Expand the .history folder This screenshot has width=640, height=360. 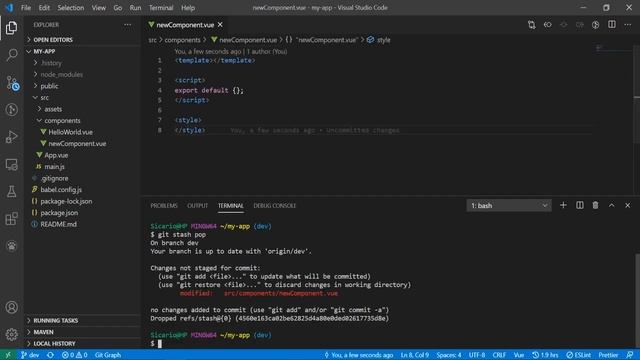(x=82, y=63)
